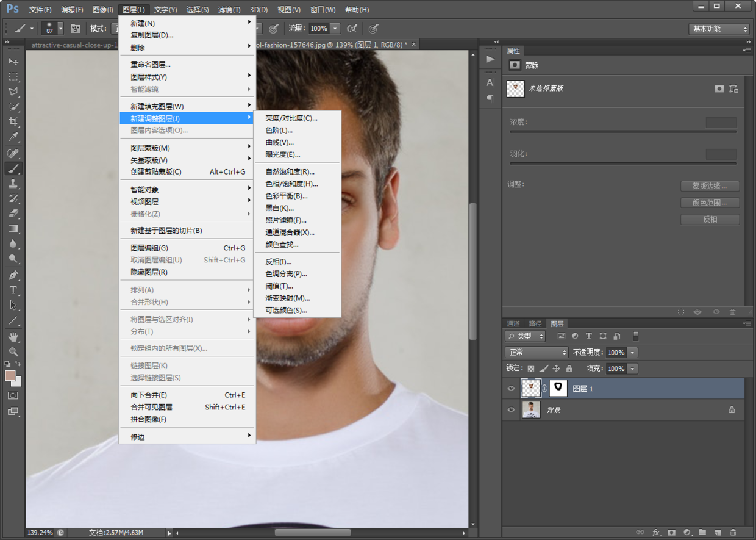Click the 蒙版边缘... button
The width and height of the screenshot is (756, 540).
pos(710,186)
